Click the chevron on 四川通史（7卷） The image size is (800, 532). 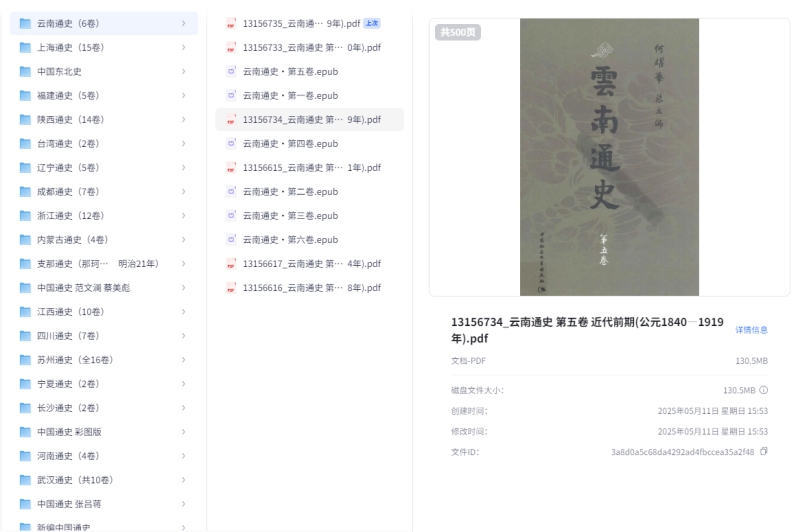pos(183,336)
